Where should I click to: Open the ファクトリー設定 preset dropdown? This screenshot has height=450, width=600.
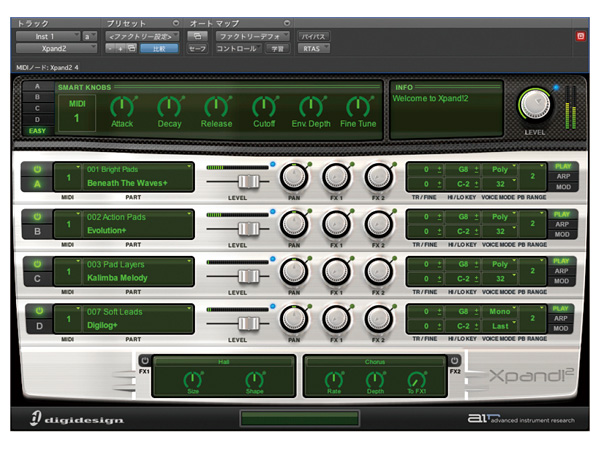point(142,36)
